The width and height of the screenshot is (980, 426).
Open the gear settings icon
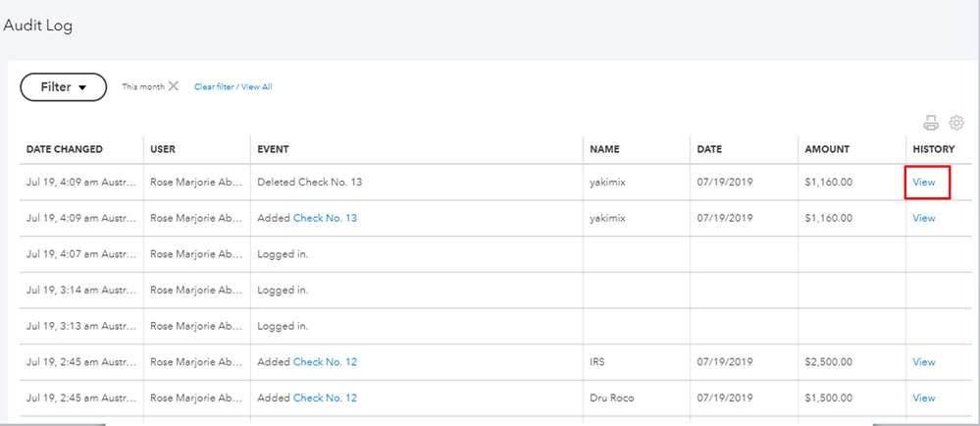click(956, 124)
